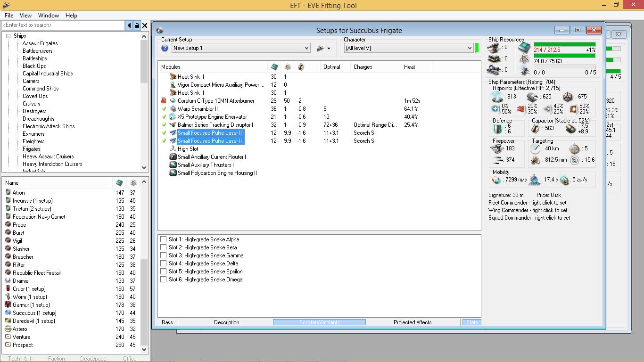Image resolution: width=644 pixels, height=362 pixels.
Task: Click the scan resolution icon showing 812.5 mm
Action: [536, 160]
